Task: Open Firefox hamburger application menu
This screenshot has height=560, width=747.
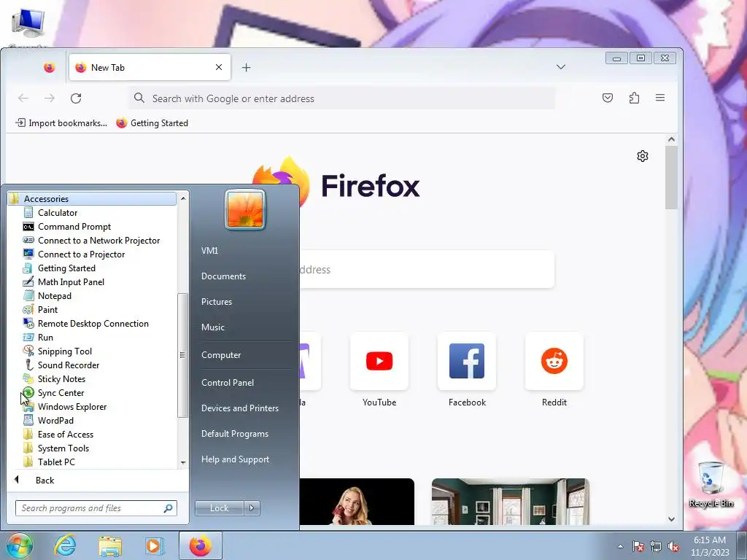Action: coord(660,98)
